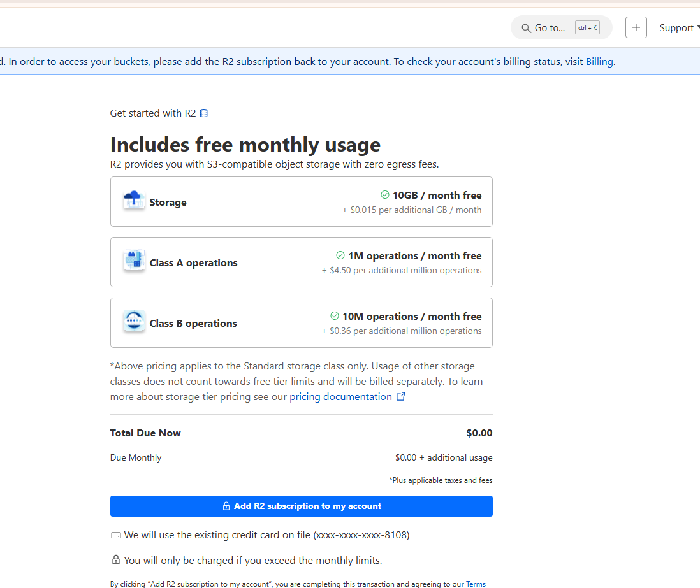Open the Support dropdown
This screenshot has width=700, height=588.
click(677, 27)
